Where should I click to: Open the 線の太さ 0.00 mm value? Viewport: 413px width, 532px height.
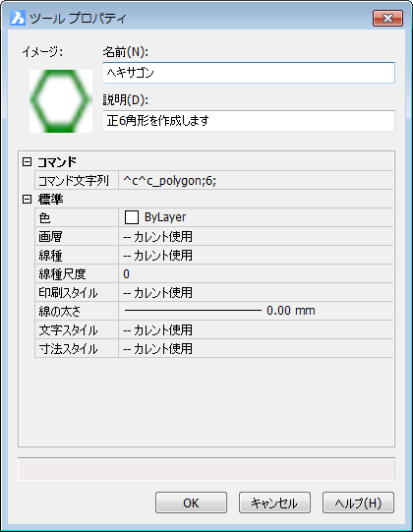256,311
